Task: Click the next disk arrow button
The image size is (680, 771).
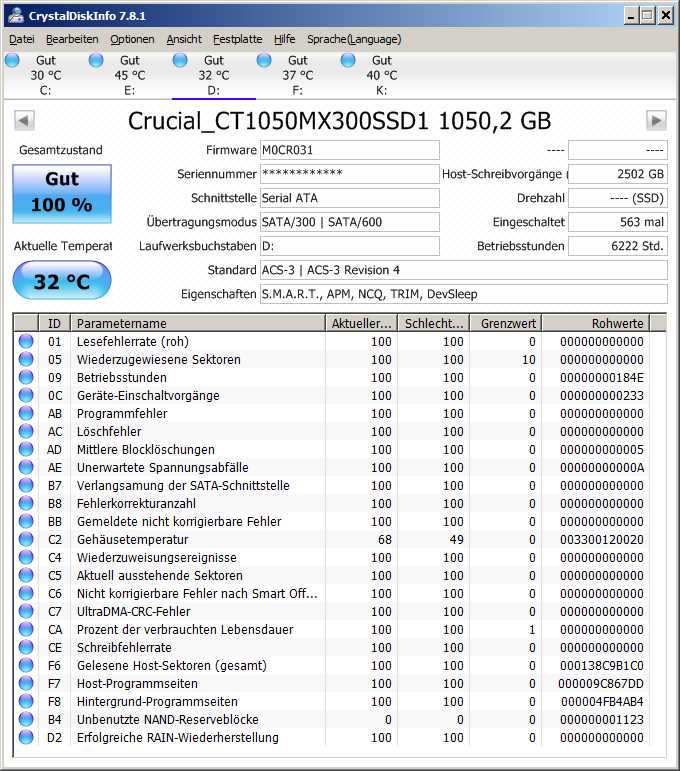Action: [x=656, y=120]
